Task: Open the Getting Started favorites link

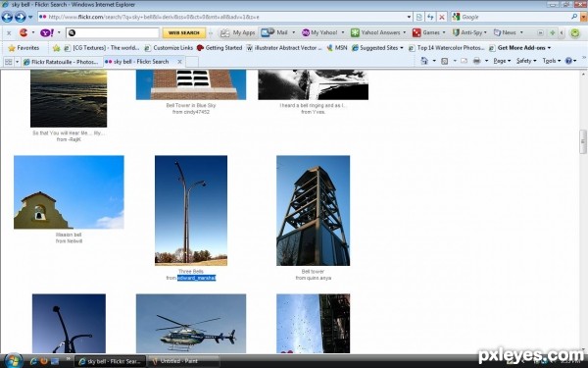Action: click(220, 48)
